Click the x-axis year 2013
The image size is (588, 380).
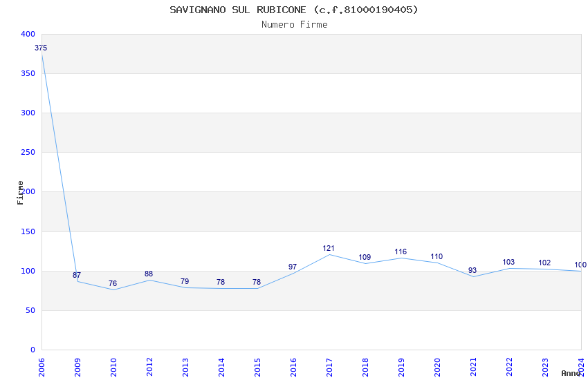click(x=185, y=368)
